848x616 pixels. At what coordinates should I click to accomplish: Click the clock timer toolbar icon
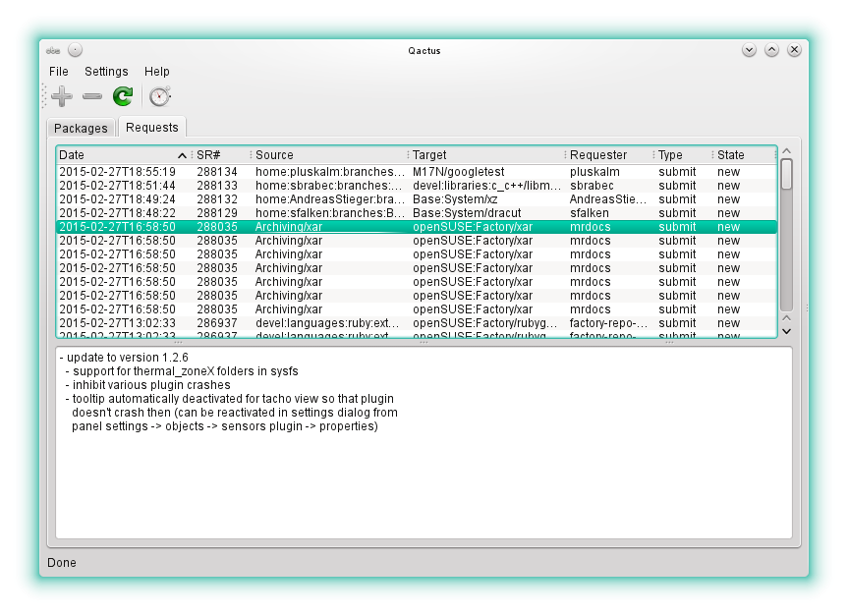[160, 96]
